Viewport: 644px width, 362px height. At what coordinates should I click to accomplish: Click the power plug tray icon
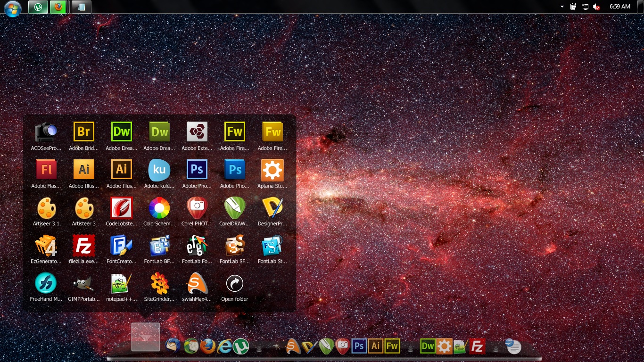pos(573,7)
